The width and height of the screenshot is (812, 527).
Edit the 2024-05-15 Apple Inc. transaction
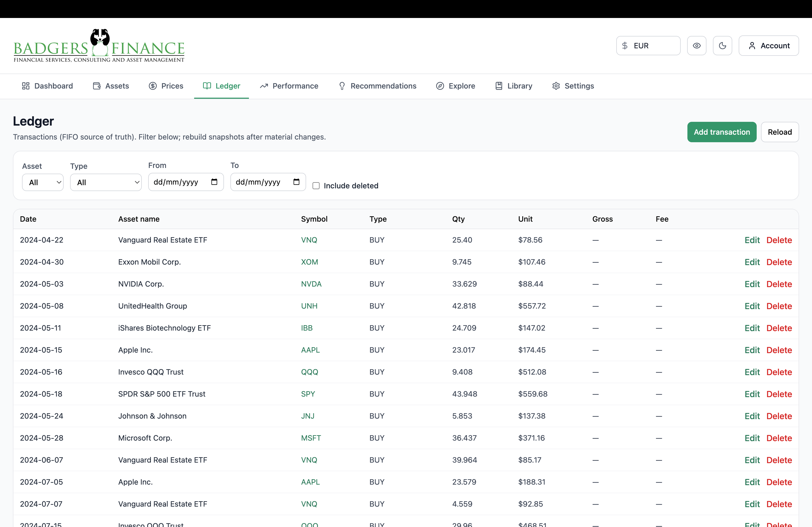tap(752, 350)
